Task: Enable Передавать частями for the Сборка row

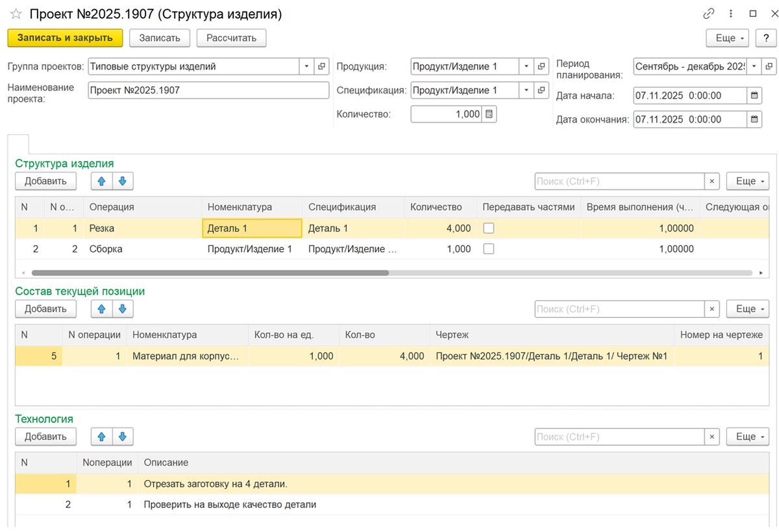Action: pos(489,248)
